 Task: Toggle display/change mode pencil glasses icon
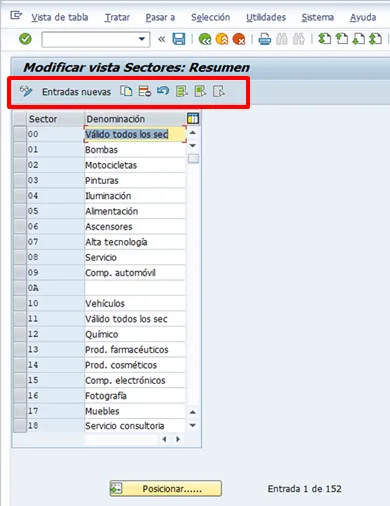click(x=26, y=91)
